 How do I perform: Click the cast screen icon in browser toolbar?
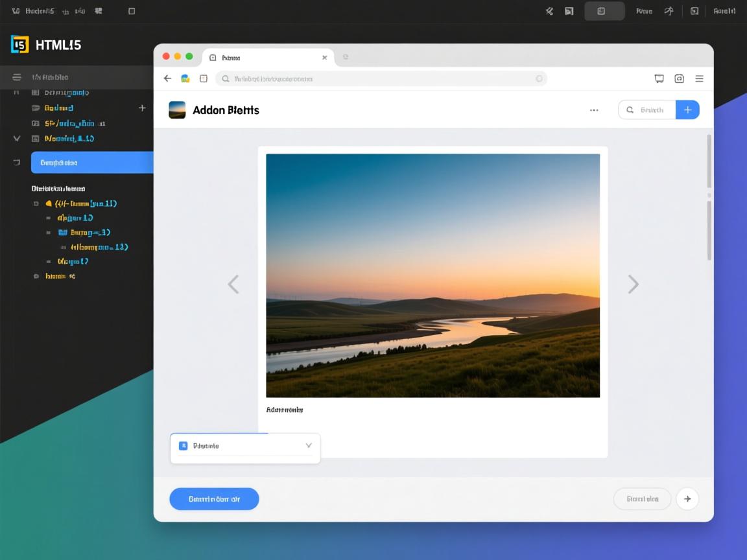coord(659,78)
